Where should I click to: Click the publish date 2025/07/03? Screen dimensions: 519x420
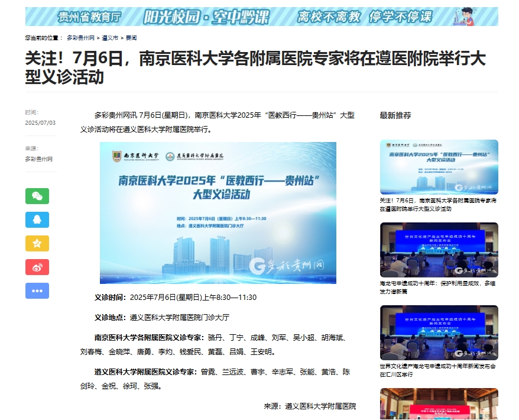pos(40,123)
